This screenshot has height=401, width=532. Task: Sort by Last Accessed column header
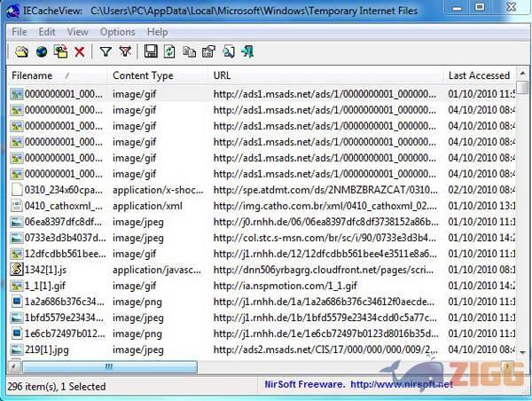pyautogui.click(x=480, y=75)
